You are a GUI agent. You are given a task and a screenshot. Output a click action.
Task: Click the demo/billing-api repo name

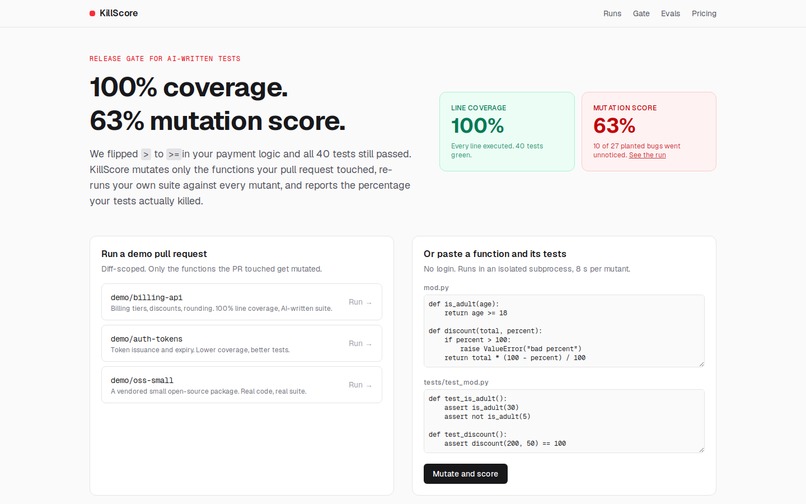point(146,297)
